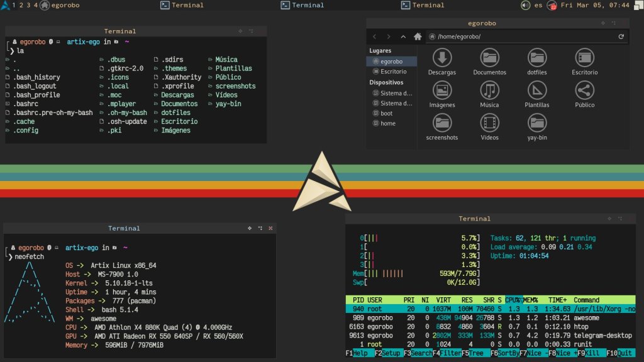
Task: Open the Descargas folder icon
Action: [441, 58]
